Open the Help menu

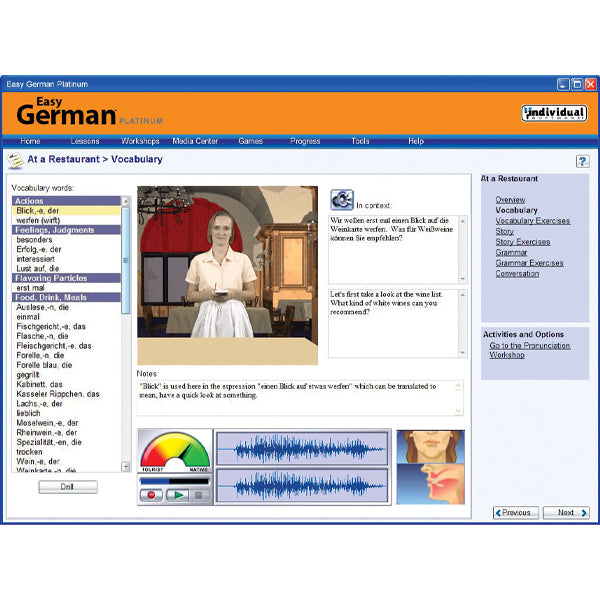(416, 141)
